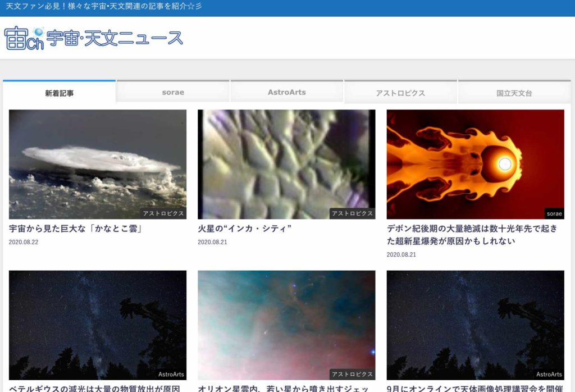The height and width of the screenshot is (392, 575).
Task: Open article 火星の"インカ・シティ"
Action: [x=245, y=229]
